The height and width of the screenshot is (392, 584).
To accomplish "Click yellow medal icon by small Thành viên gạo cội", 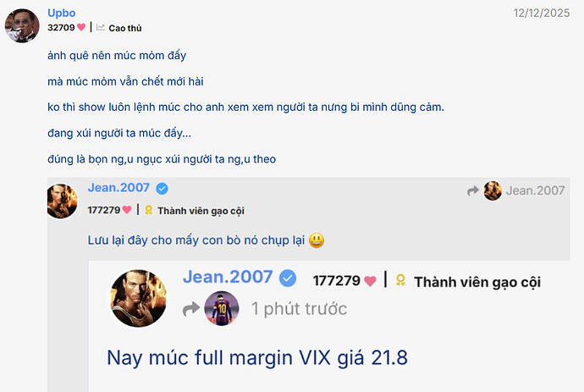I will (149, 210).
